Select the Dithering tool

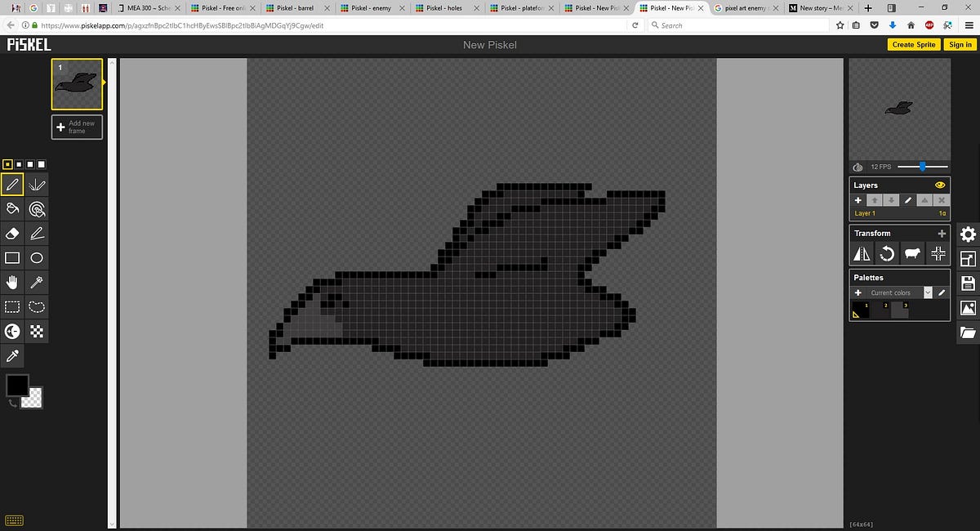[37, 331]
